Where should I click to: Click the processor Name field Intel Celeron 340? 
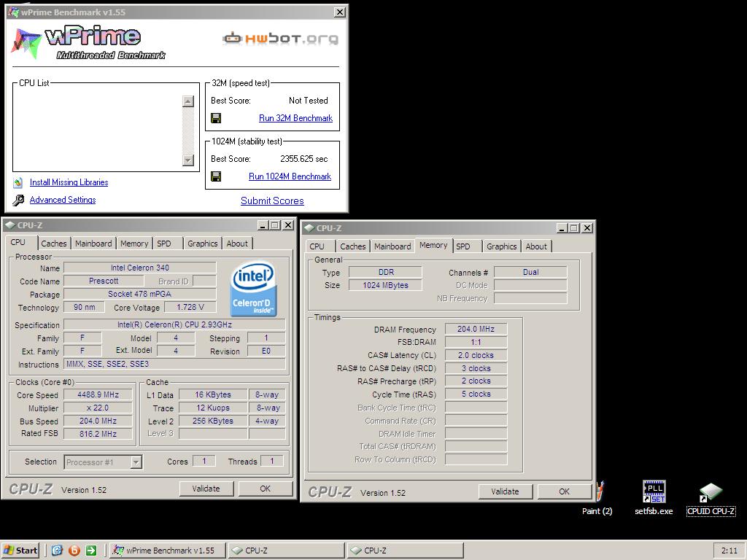click(140, 268)
